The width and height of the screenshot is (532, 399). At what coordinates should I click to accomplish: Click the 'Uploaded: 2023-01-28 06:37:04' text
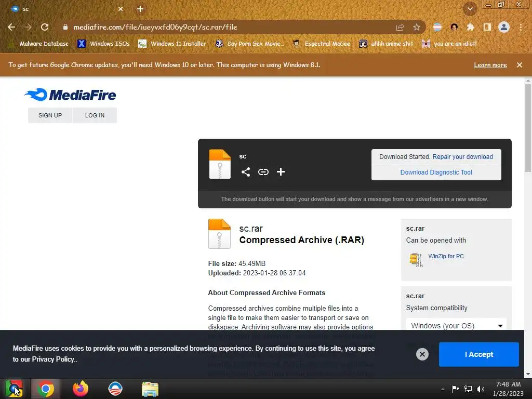[x=257, y=273]
